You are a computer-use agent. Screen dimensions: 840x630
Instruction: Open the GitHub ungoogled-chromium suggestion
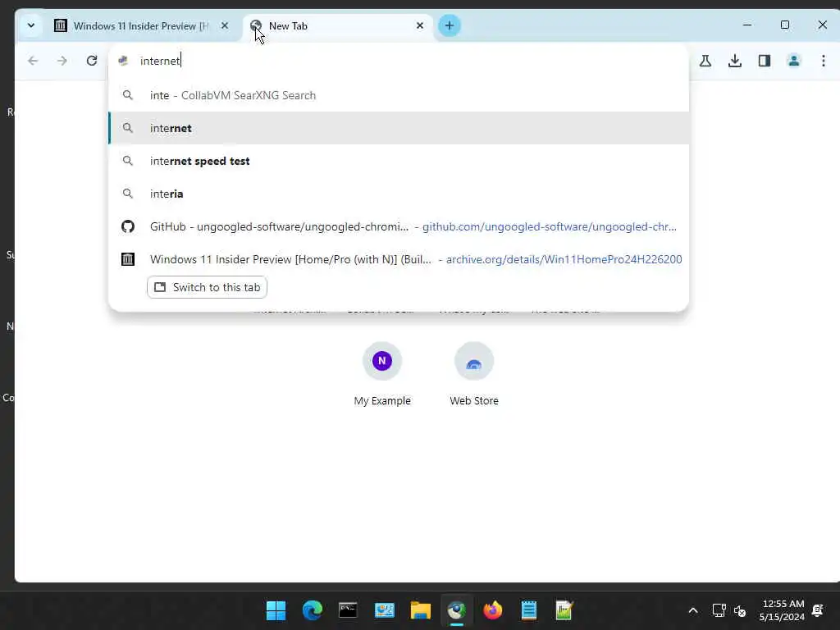[x=399, y=226]
